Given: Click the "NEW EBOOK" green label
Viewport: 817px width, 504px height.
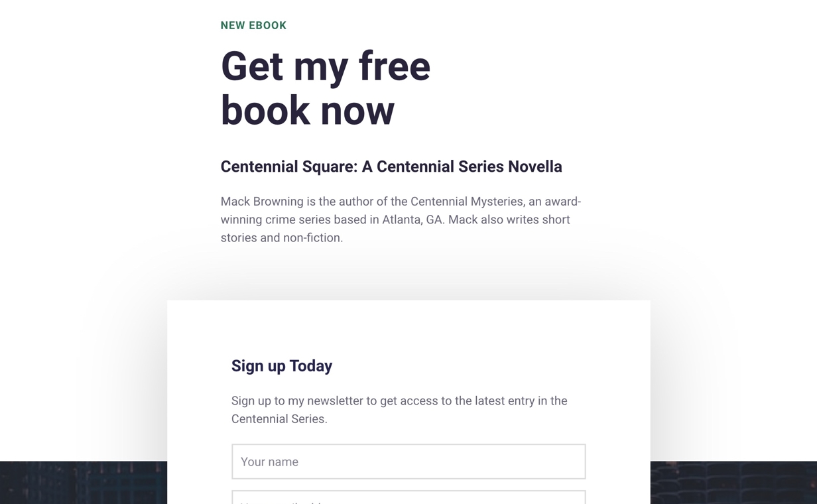Looking at the screenshot, I should [253, 26].
